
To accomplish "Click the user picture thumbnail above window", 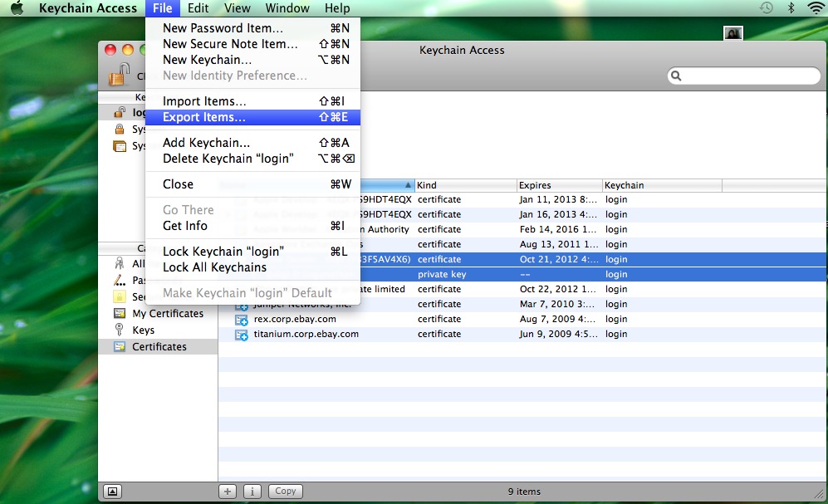I will pos(733,33).
